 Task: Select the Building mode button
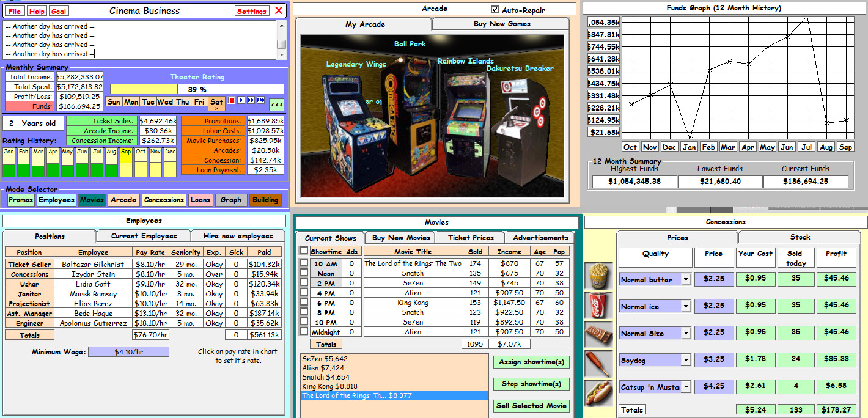[x=265, y=200]
